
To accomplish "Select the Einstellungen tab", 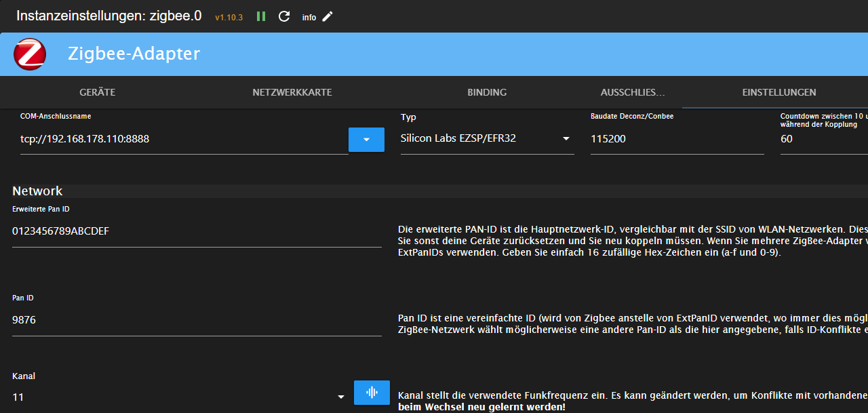I will coord(779,92).
